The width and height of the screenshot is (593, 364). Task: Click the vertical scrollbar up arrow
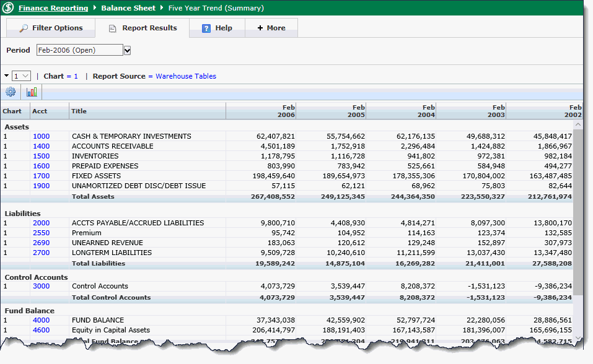pos(578,124)
